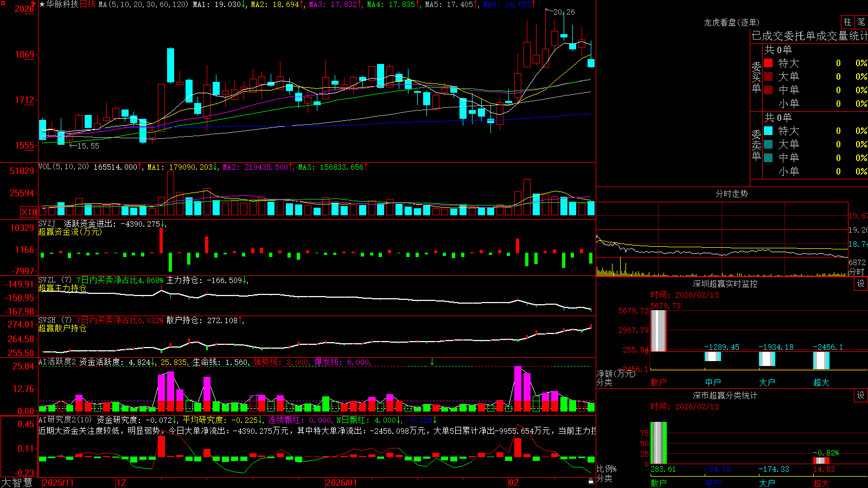Click the 深市超赢分类统计 panel title
Image resolution: width=868 pixels, height=488 pixels.
(x=725, y=395)
